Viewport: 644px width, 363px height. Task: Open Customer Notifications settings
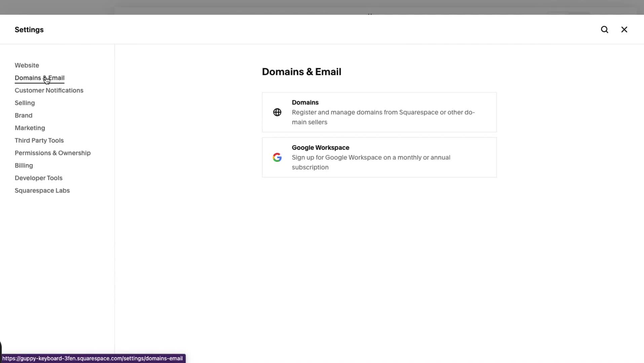pyautogui.click(x=49, y=90)
